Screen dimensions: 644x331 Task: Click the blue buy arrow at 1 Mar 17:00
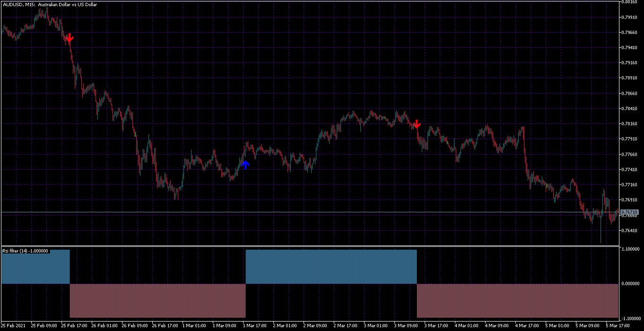click(x=246, y=165)
